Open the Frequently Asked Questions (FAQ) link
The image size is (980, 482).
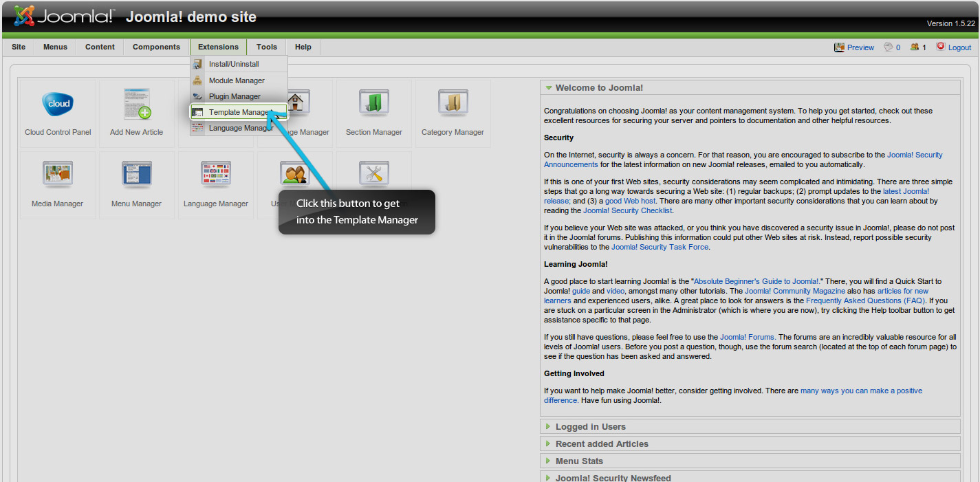pos(866,300)
